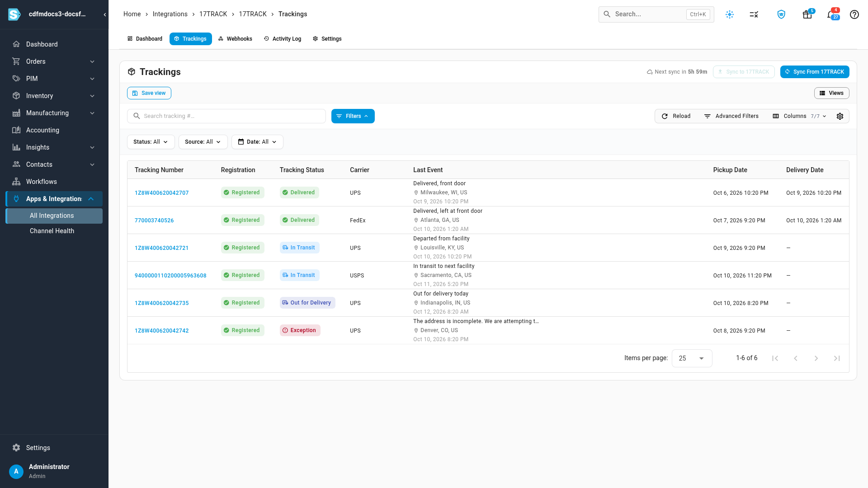Open the AI assistant sparkle icon
Viewport: 868px width, 488px height.
pyautogui.click(x=730, y=14)
